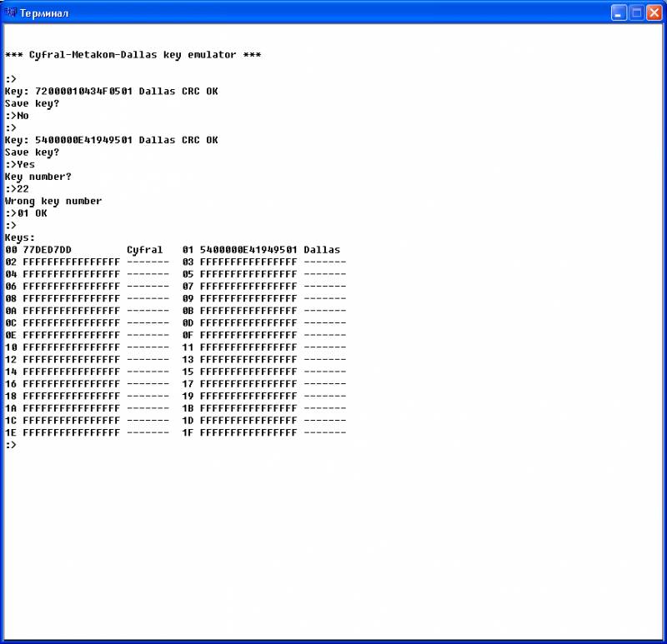The width and height of the screenshot is (667, 644).
Task: Click the Терминал window title icon
Action: [10, 12]
